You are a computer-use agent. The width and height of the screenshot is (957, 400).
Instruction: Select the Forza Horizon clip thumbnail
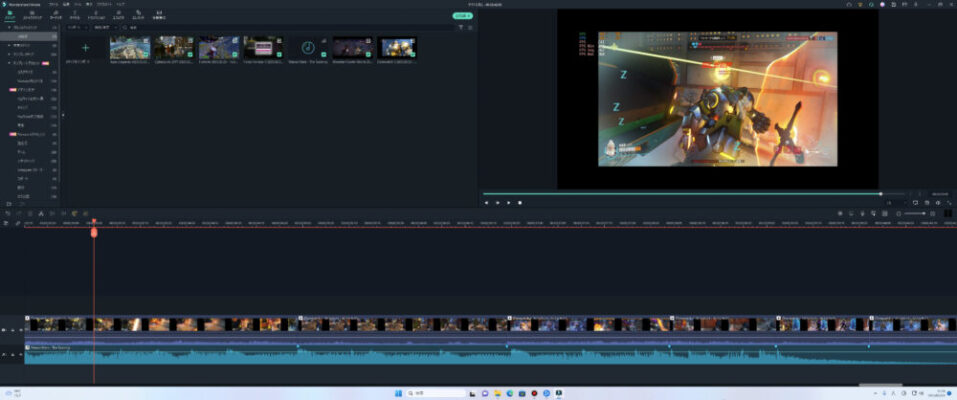(264, 48)
